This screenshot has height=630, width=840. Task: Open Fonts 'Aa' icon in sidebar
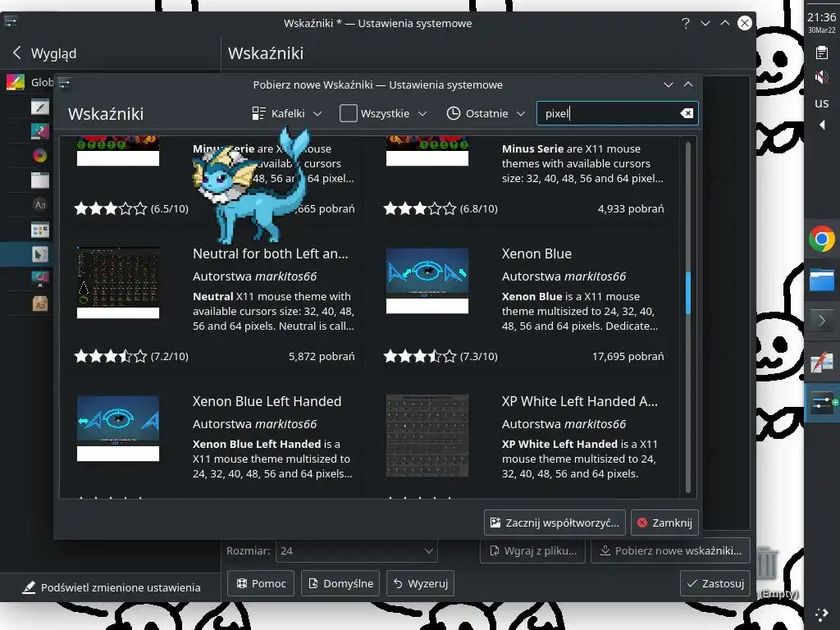pyautogui.click(x=39, y=204)
